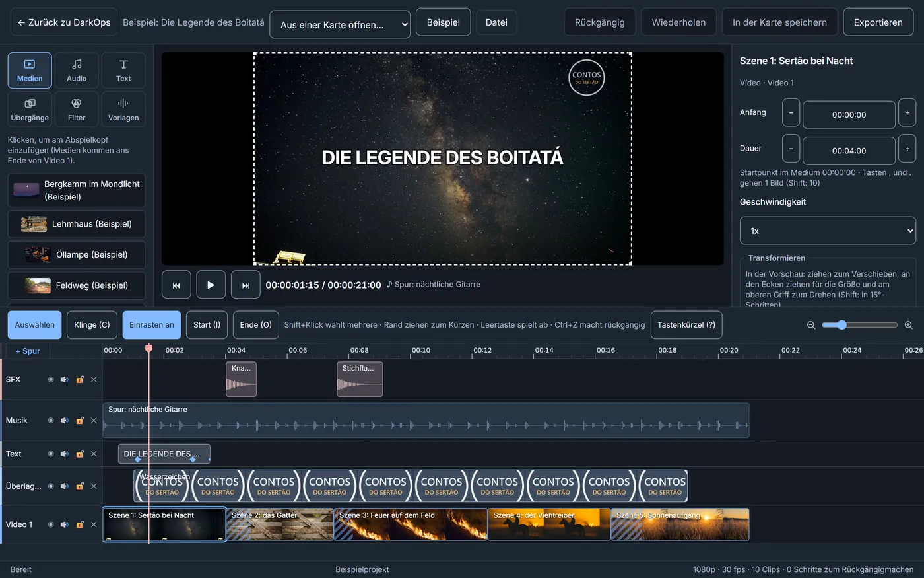Remove the Text track using its X icon
Viewport: 924px width, 578px height.
94,454
